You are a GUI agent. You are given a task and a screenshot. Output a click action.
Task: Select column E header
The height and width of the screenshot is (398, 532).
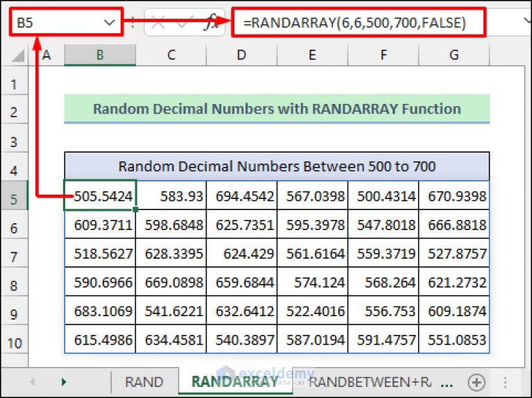[313, 55]
